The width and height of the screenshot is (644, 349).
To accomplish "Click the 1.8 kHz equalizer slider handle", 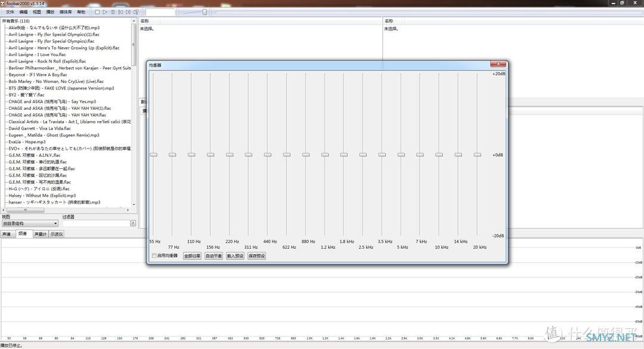I will tap(344, 155).
